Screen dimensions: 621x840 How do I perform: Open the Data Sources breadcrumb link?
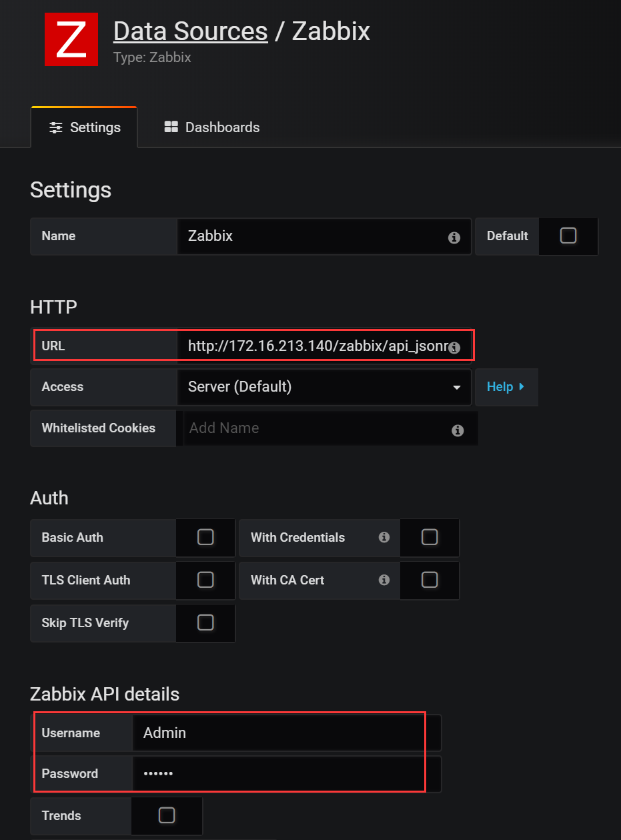coord(190,31)
